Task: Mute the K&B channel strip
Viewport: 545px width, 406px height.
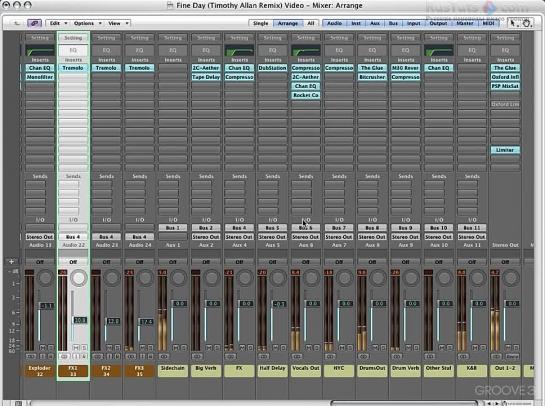Action: click(x=475, y=347)
